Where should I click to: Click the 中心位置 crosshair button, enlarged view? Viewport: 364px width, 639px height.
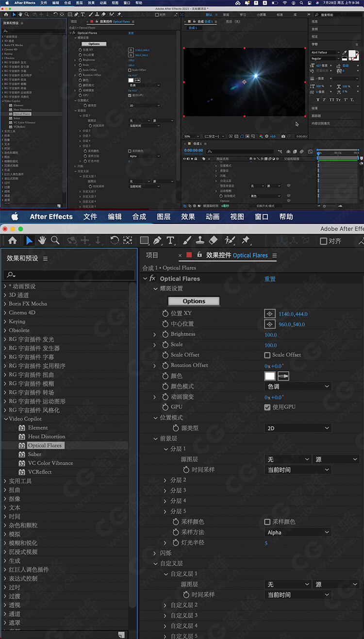(x=269, y=324)
